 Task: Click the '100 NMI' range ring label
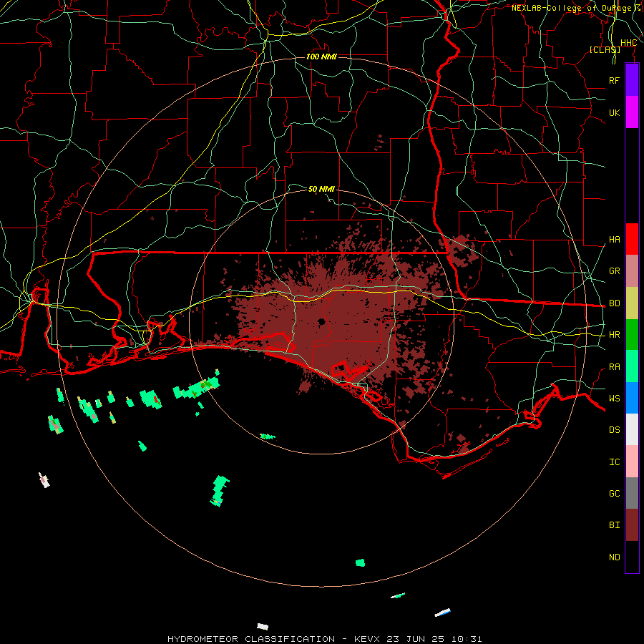tap(321, 57)
